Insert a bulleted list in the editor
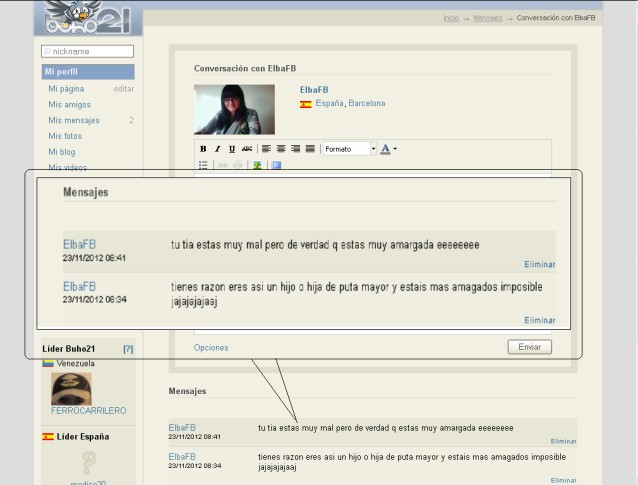 click(x=203, y=165)
